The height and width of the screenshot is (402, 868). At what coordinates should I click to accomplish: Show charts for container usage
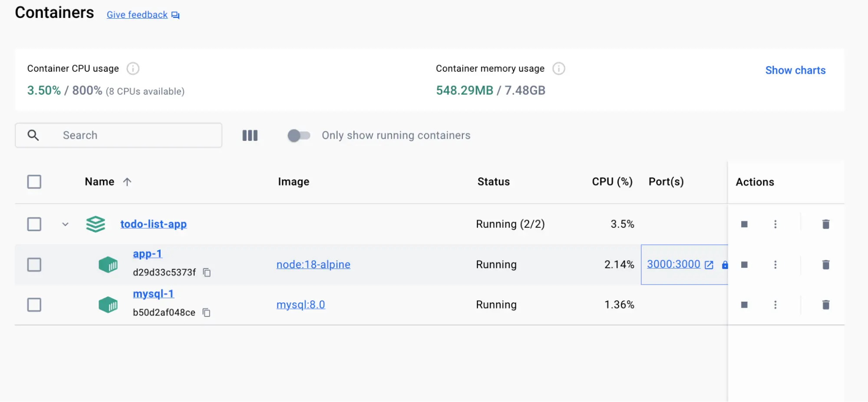click(x=795, y=70)
